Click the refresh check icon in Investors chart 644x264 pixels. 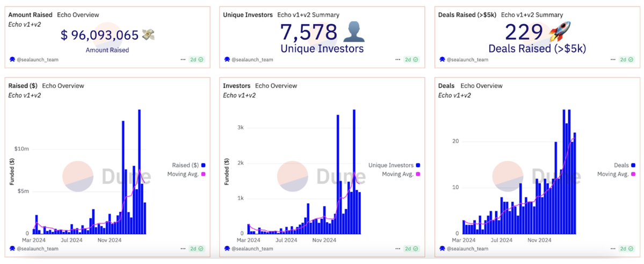tap(415, 248)
